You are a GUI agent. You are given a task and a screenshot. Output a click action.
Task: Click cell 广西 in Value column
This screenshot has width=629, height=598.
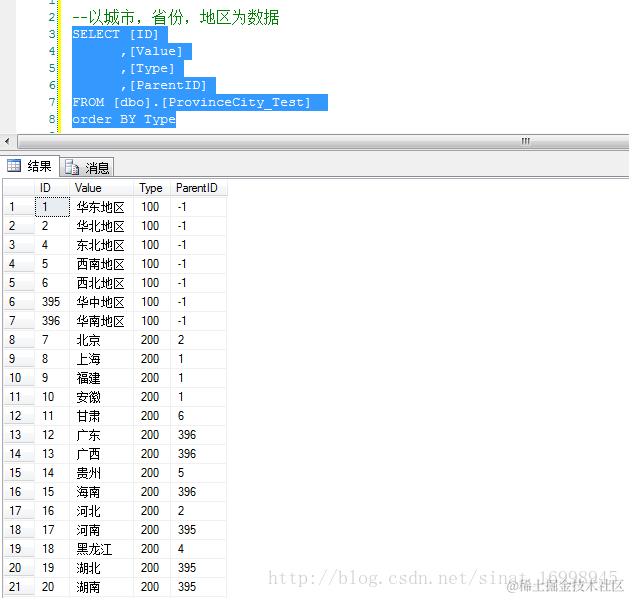[101, 454]
